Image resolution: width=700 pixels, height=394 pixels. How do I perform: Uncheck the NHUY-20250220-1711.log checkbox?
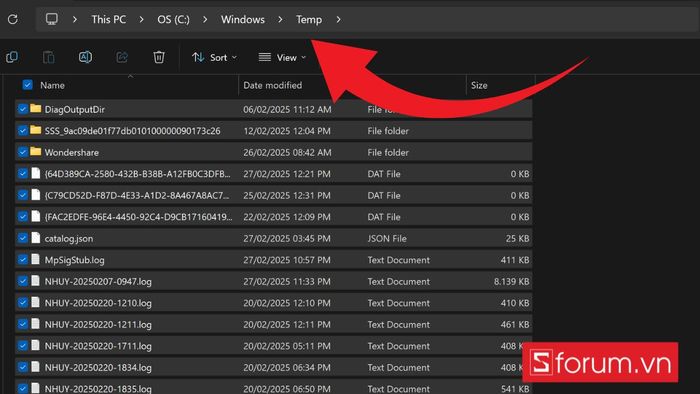[x=22, y=345]
